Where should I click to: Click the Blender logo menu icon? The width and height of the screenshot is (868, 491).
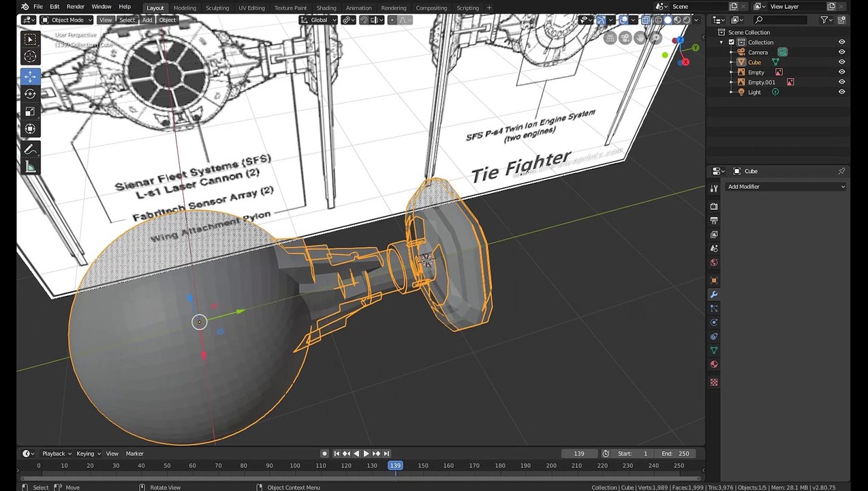point(25,7)
